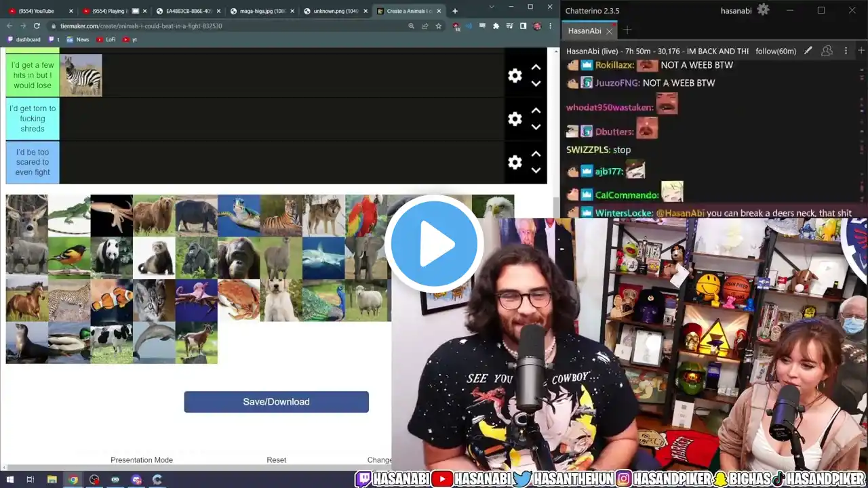Choose the dolphin image
The width and height of the screenshot is (868, 488).
pyautogui.click(x=154, y=342)
